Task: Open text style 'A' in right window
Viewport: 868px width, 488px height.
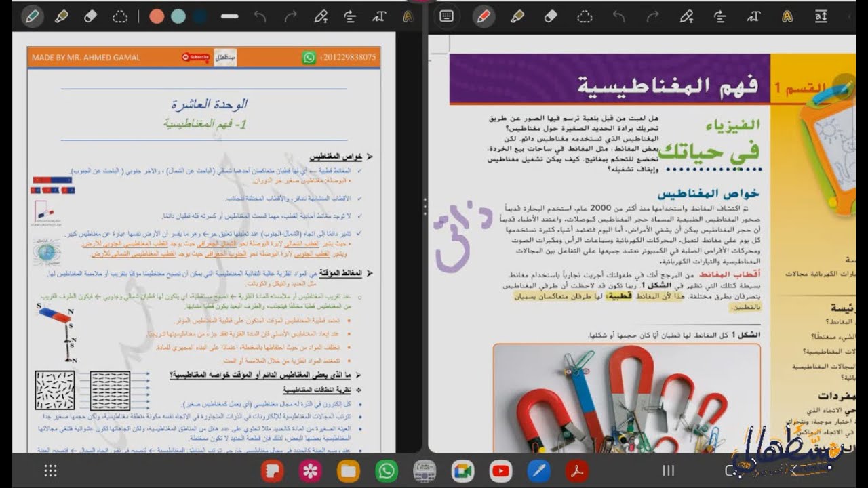Action: 787,16
